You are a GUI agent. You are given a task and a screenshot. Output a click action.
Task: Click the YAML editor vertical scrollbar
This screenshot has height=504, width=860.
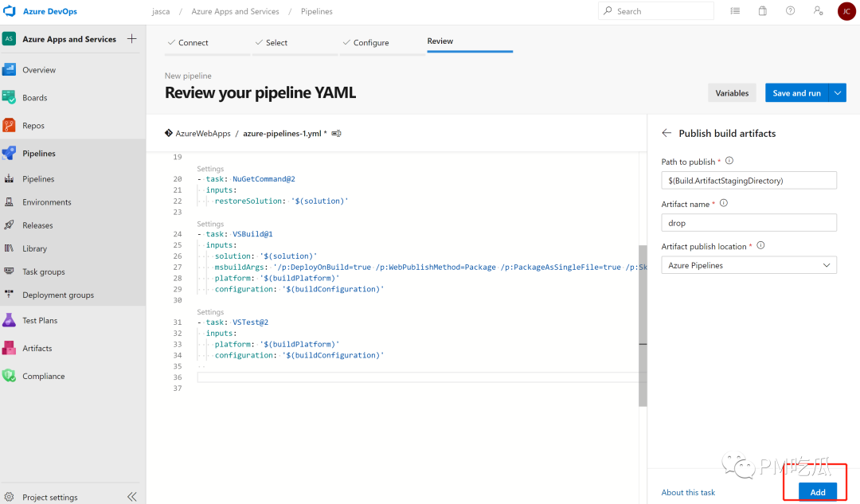point(643,326)
